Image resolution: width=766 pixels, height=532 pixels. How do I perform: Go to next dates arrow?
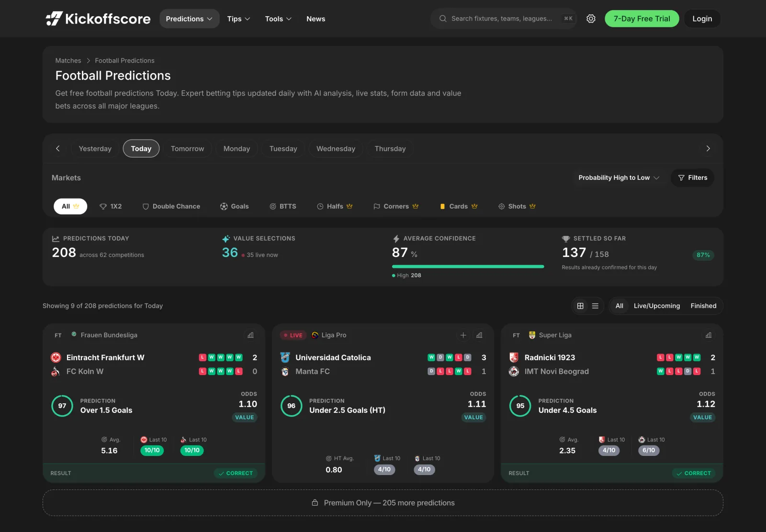tap(708, 149)
